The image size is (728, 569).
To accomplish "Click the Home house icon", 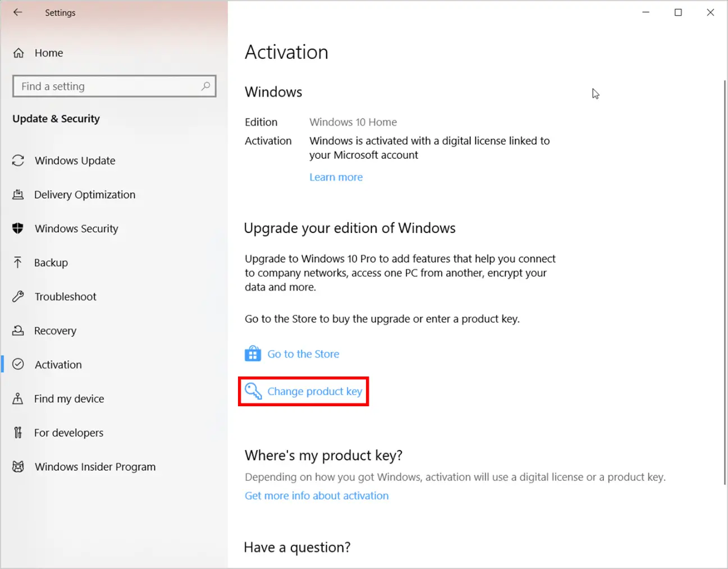I will tap(19, 53).
